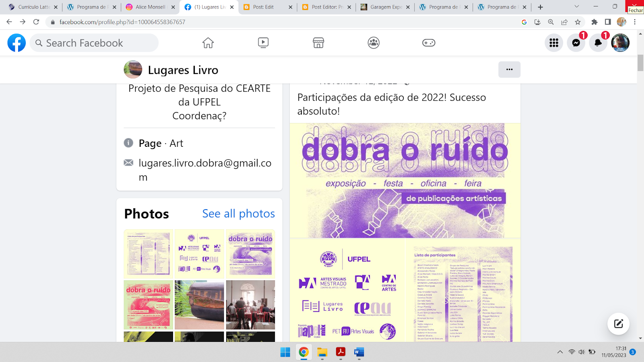Open red dobra o ruído photo thumbnail
644x362 pixels.
[148, 305]
